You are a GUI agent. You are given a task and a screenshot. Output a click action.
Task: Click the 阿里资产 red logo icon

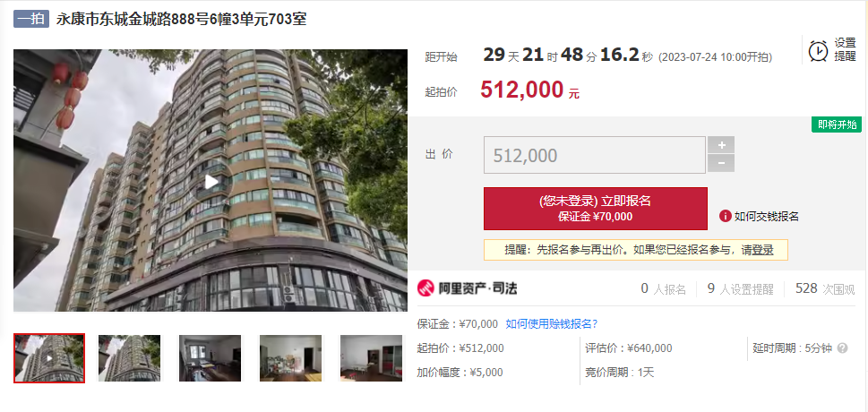[x=425, y=288]
